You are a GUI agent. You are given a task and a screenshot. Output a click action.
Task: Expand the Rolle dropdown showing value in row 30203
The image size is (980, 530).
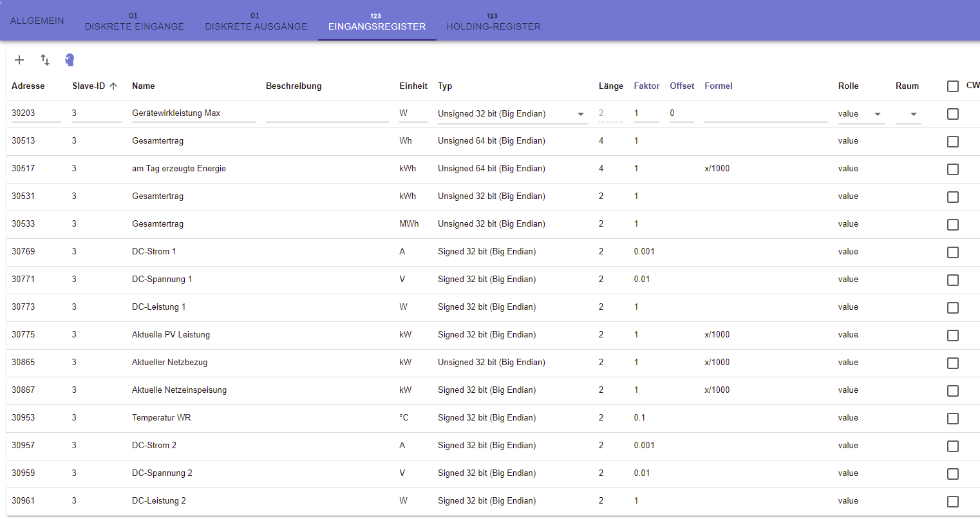pyautogui.click(x=862, y=114)
